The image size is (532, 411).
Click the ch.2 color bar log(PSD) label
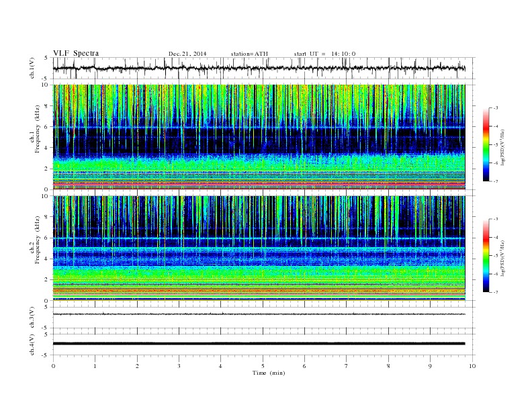click(x=502, y=257)
